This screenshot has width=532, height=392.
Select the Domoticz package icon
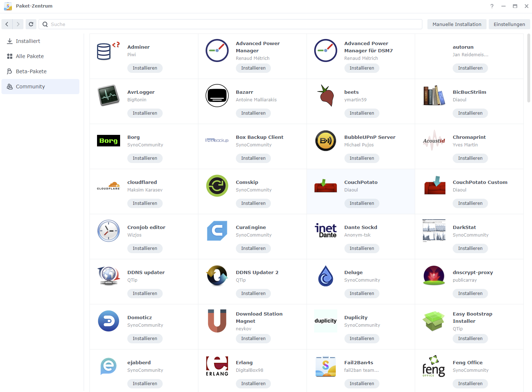coord(109,321)
